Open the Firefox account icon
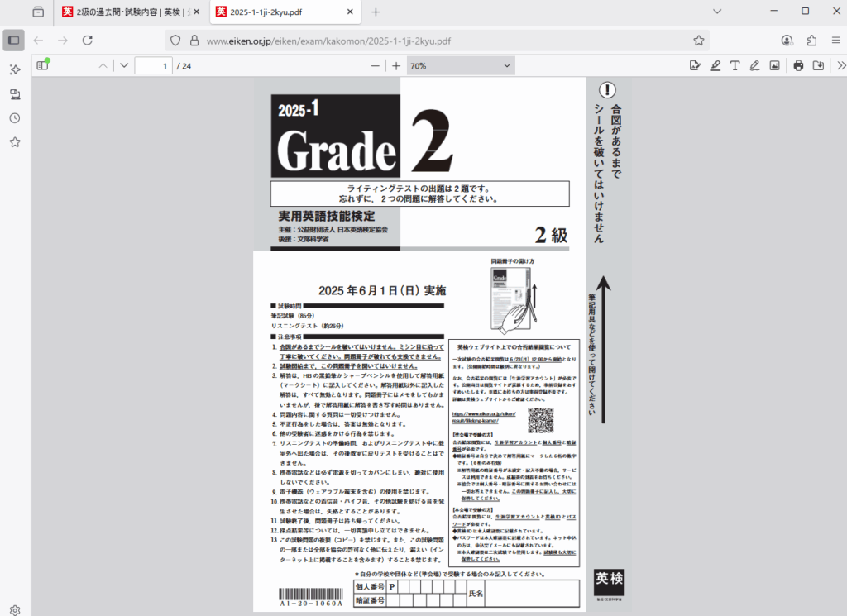Screen dimensions: 847x616 tap(787, 41)
